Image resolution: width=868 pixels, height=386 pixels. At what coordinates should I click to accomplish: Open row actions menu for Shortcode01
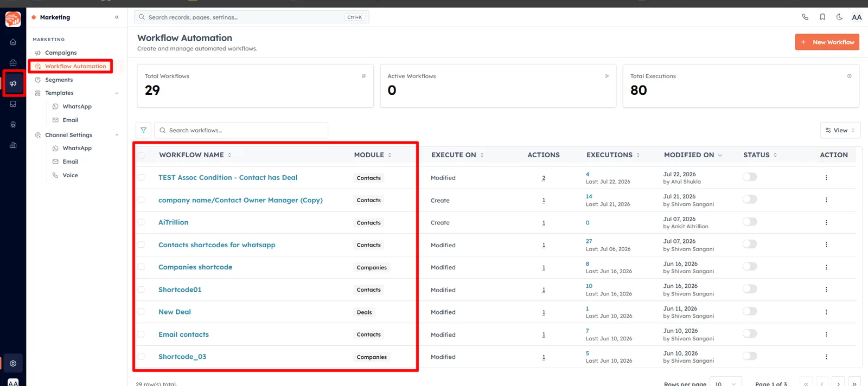(826, 289)
